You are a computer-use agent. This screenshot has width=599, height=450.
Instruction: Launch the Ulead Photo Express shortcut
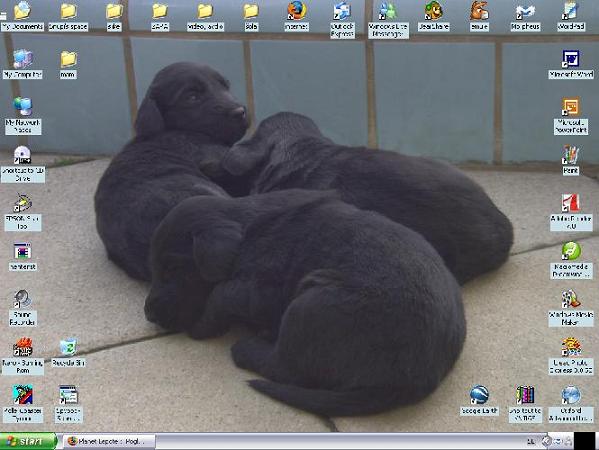(571, 356)
